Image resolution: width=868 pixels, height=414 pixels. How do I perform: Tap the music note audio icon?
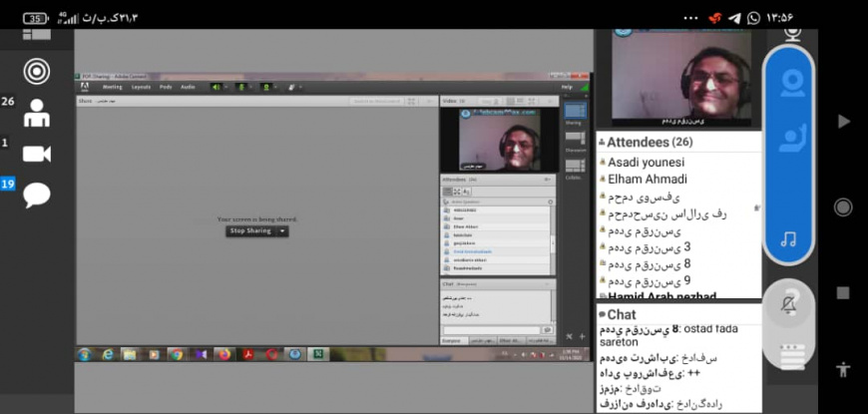pos(789,238)
